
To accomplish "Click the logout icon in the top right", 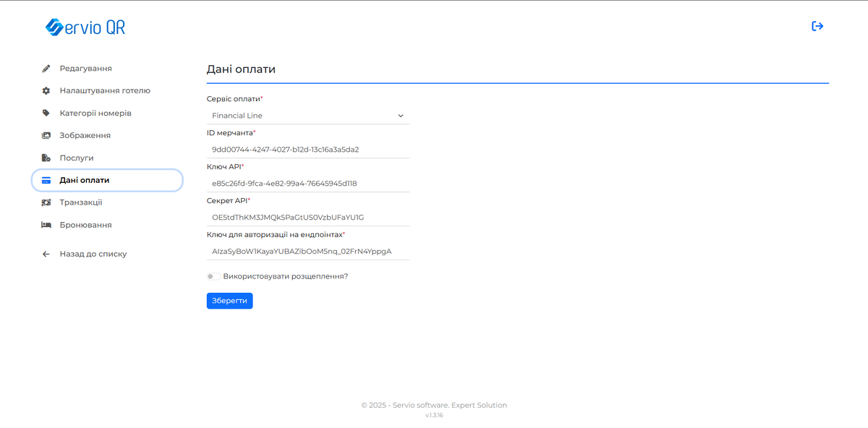I will 817,25.
